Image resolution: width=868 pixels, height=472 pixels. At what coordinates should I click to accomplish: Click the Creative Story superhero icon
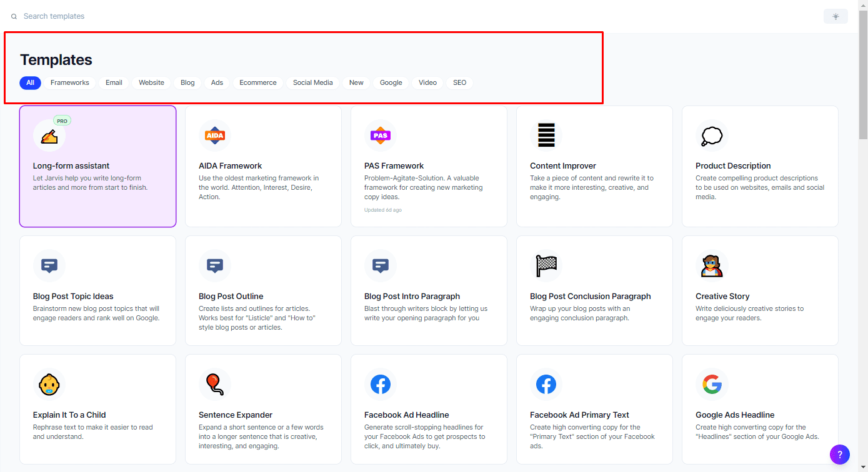712,266
